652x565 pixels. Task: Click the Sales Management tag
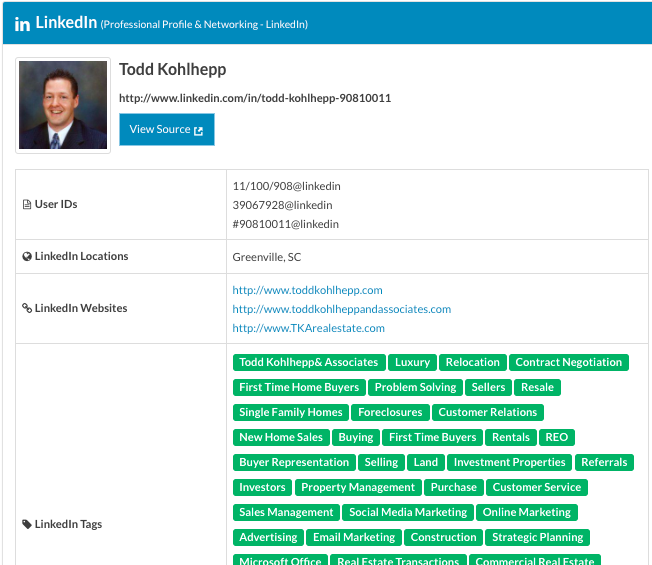(x=286, y=512)
